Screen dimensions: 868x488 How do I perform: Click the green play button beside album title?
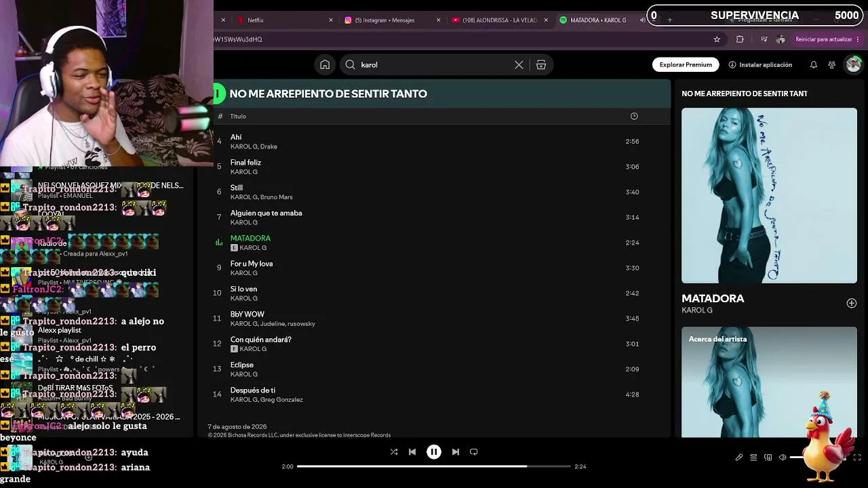(x=218, y=94)
